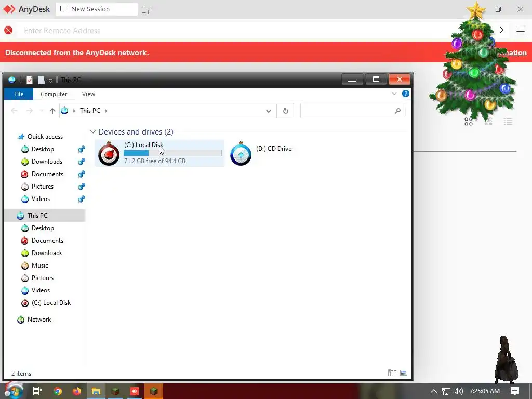Click the network icon in system tray
This screenshot has height=399, width=532.
tap(446, 391)
